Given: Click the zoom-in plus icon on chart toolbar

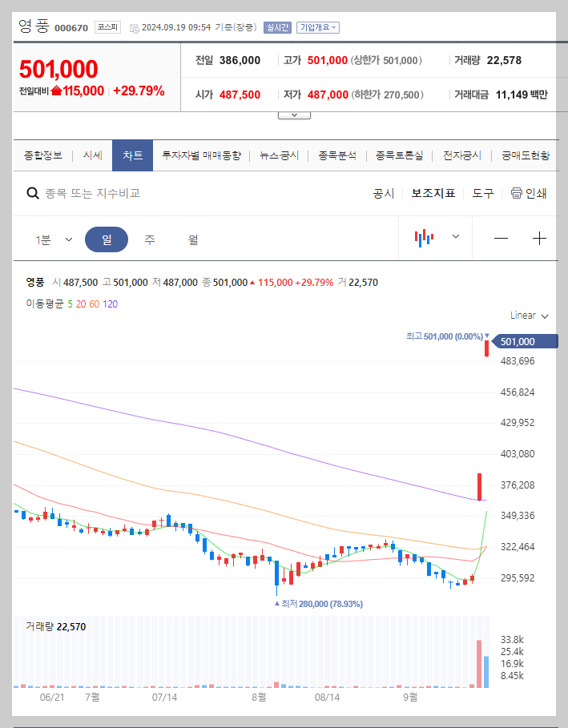Looking at the screenshot, I should click(538, 237).
